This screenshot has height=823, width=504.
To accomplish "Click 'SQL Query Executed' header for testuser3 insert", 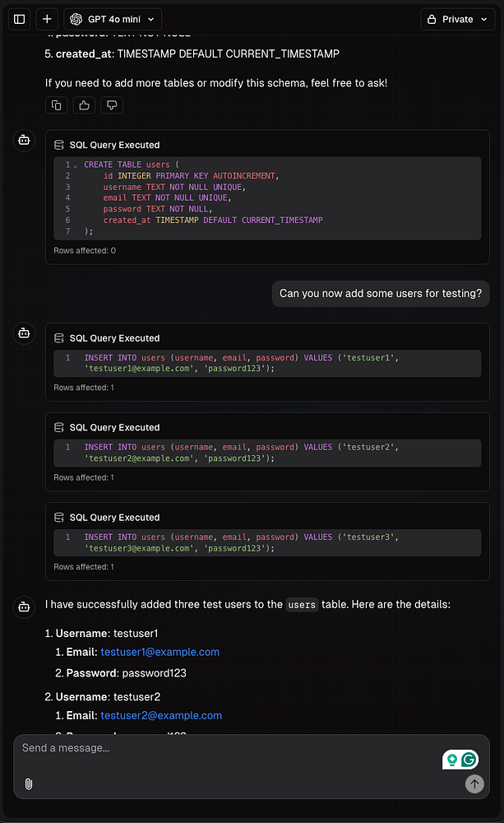I will tap(114, 518).
